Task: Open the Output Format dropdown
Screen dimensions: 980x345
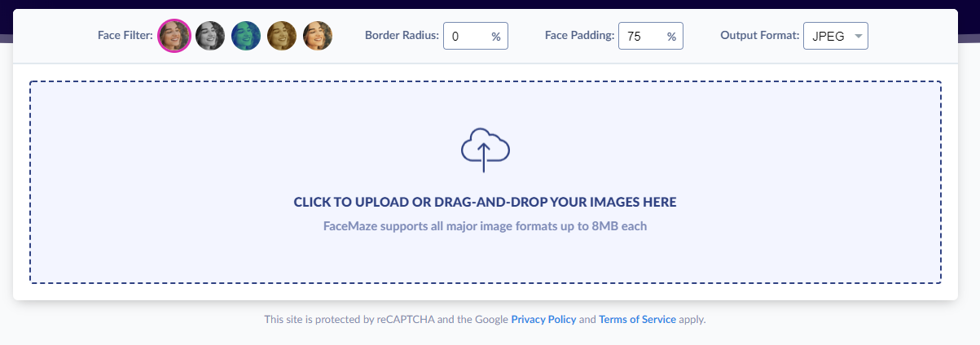Action: tap(835, 37)
